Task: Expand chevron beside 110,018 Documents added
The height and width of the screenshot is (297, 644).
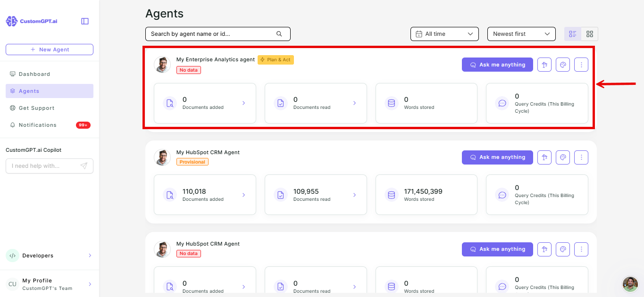Action: point(243,195)
